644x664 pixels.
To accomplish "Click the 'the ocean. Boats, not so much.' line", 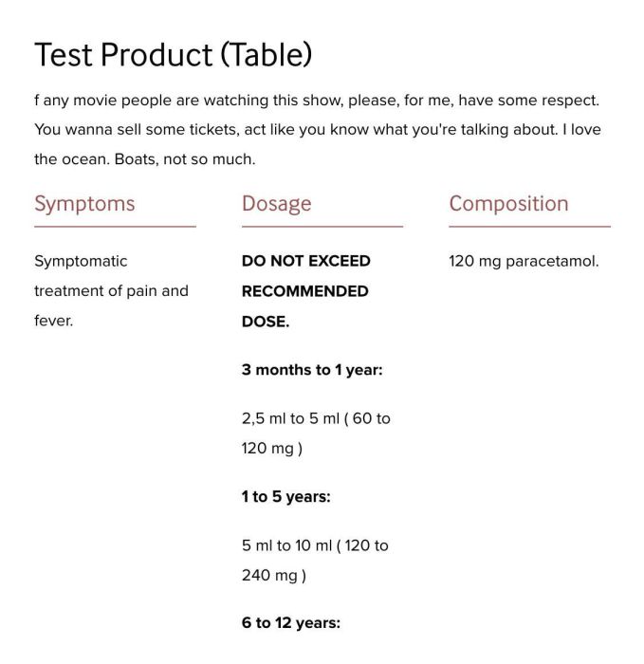I will tap(145, 159).
